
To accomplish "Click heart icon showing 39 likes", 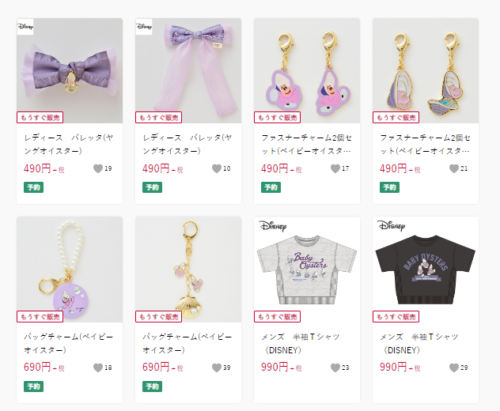I will point(217,368).
